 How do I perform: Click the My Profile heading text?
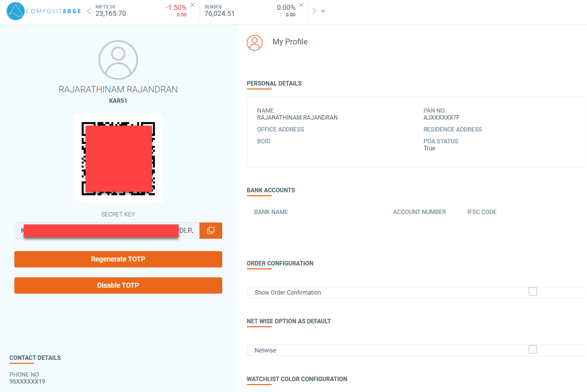pos(290,42)
